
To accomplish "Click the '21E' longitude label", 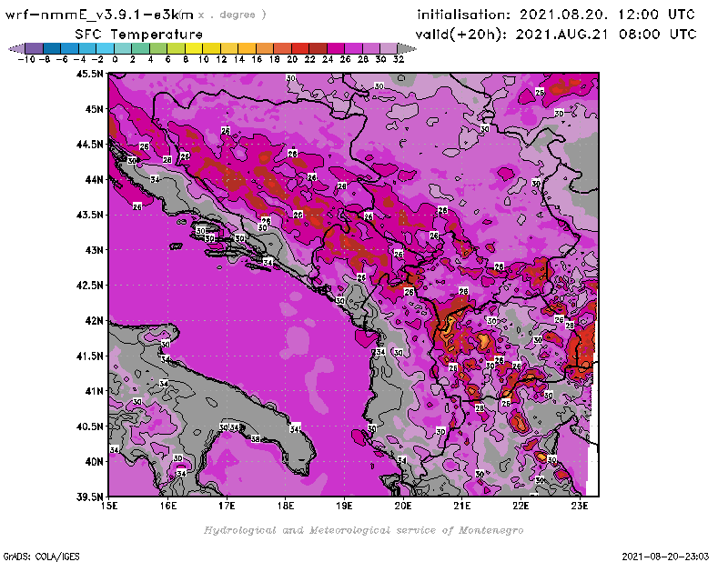I will click(x=461, y=506).
